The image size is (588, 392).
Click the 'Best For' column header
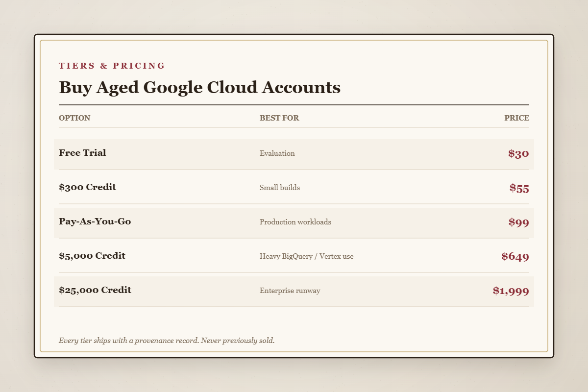(x=279, y=118)
